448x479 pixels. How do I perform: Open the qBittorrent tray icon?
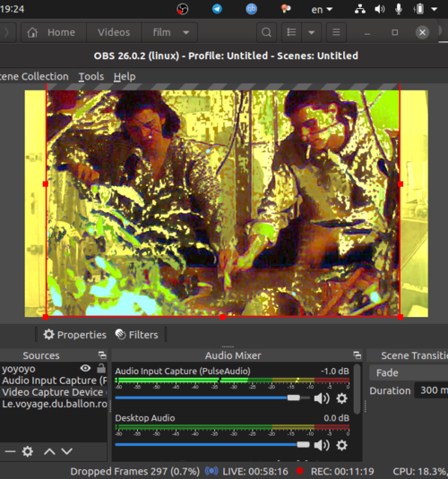252,9
